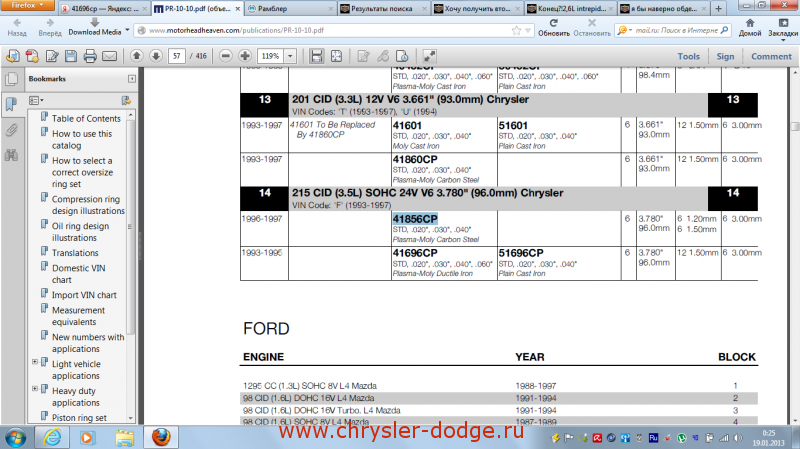This screenshot has width=800, height=449.
Task: Go to the next page with down arrow
Action: tap(156, 56)
